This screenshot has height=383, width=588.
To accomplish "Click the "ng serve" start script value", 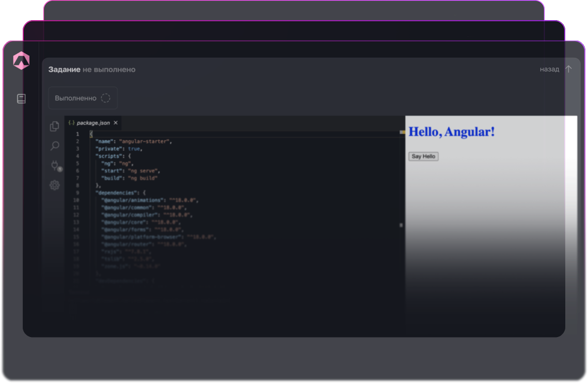I will [x=142, y=171].
